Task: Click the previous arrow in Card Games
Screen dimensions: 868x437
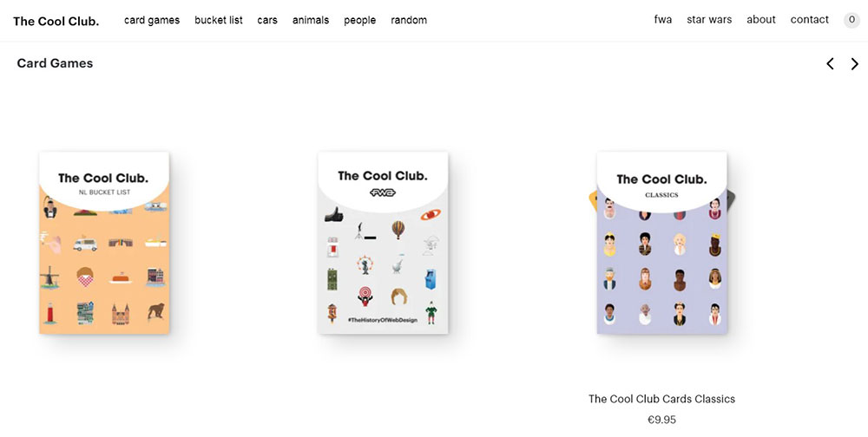Action: pyautogui.click(x=831, y=63)
